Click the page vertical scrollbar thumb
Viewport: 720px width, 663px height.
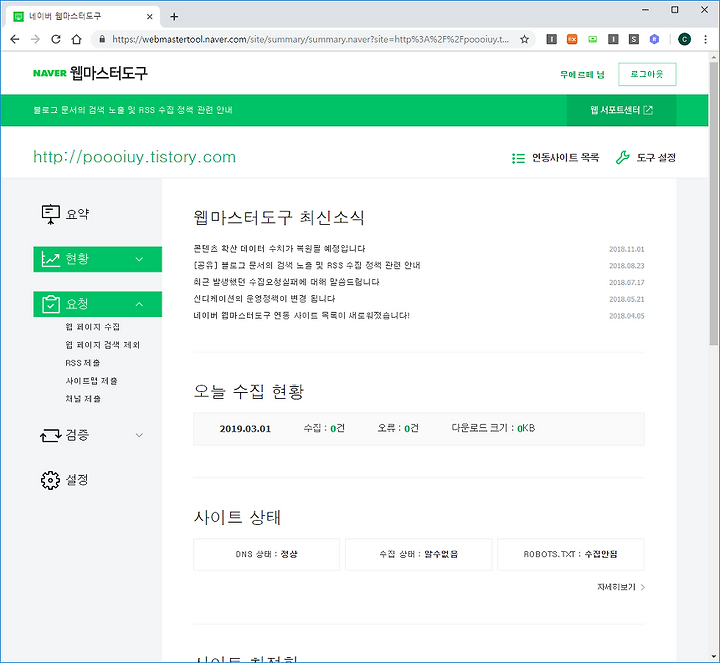713,203
